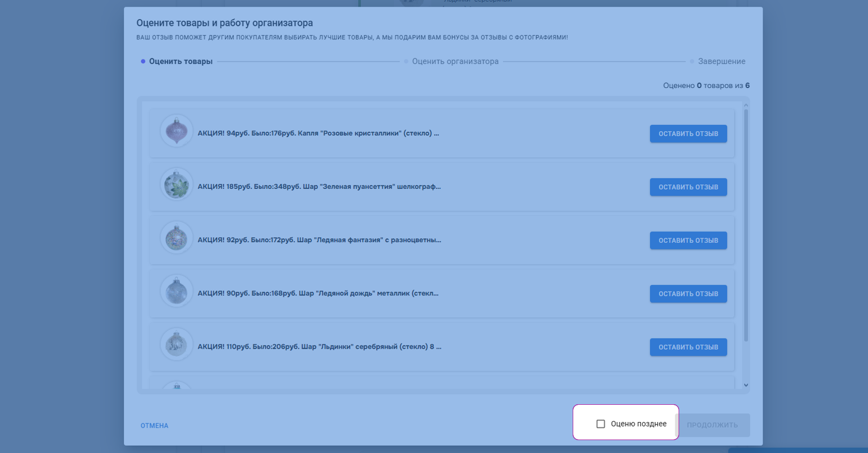Leave a review for "Ледяной дождь" ball
This screenshot has height=453, width=868.
click(688, 294)
